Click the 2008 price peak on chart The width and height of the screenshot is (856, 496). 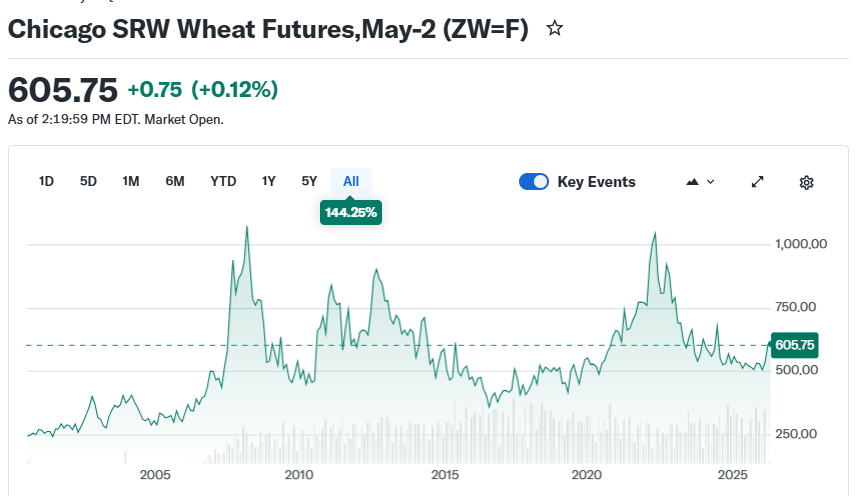[247, 228]
